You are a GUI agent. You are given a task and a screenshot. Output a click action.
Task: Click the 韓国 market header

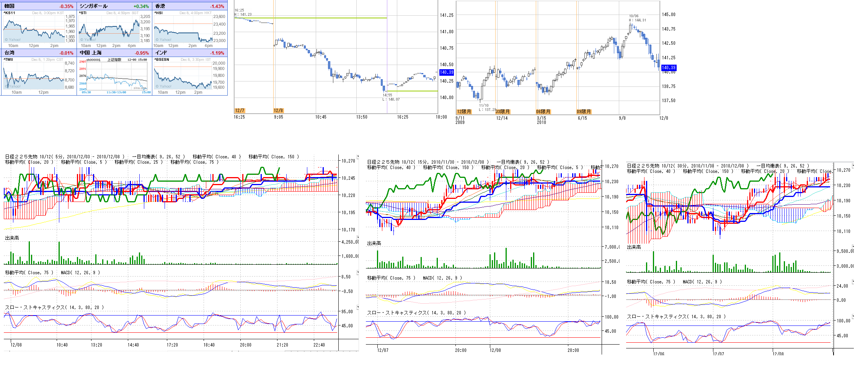[10, 6]
